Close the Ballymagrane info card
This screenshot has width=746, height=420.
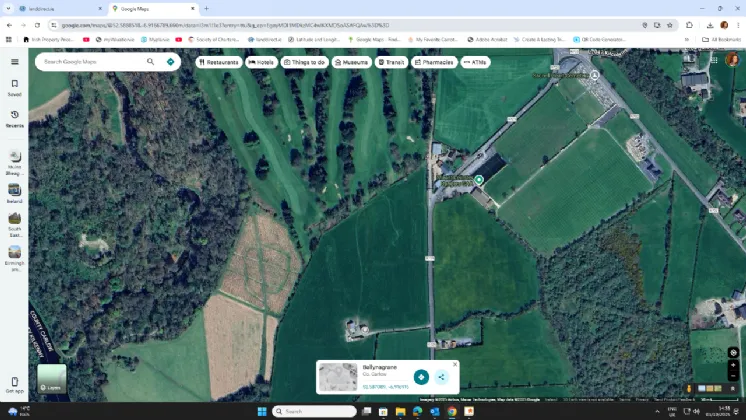click(x=455, y=364)
